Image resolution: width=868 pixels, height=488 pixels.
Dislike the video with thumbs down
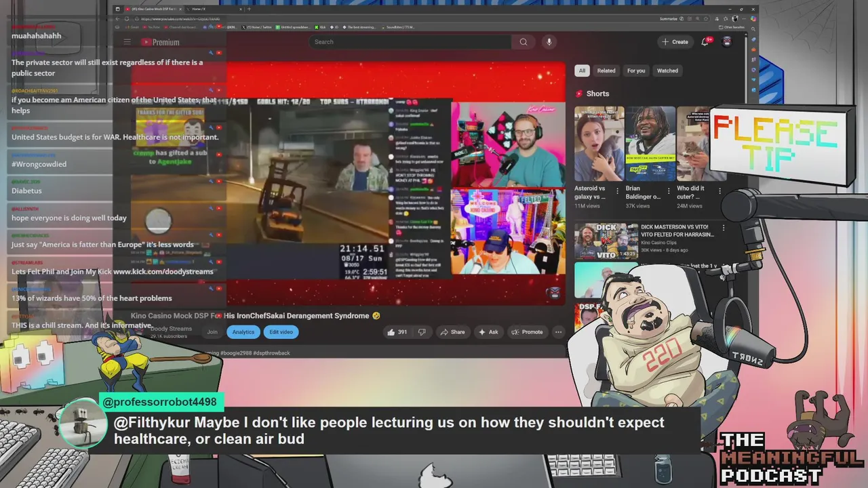pyautogui.click(x=422, y=332)
